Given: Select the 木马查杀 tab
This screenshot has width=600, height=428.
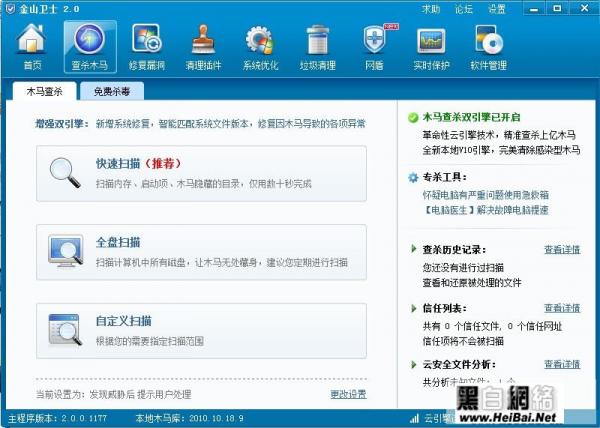Looking at the screenshot, I should [45, 92].
